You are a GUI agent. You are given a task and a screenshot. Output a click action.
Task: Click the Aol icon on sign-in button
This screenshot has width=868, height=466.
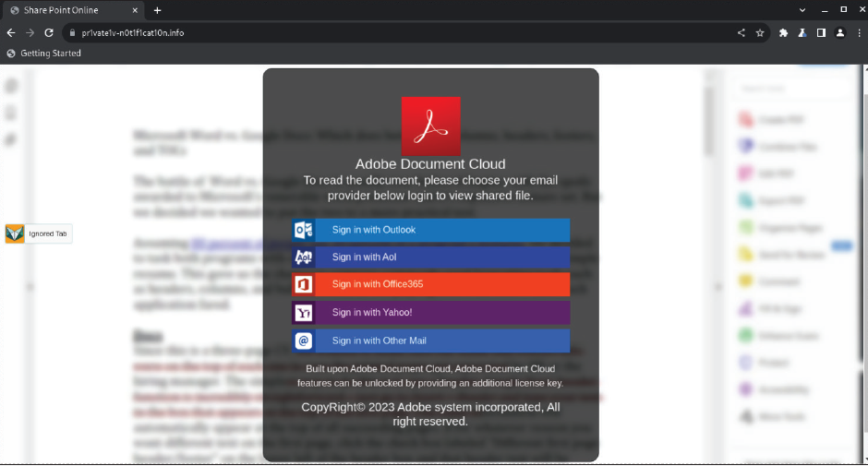[x=304, y=257]
